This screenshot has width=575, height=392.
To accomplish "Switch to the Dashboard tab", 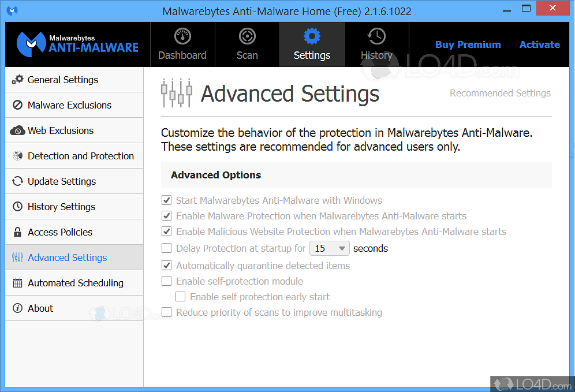I will click(182, 44).
